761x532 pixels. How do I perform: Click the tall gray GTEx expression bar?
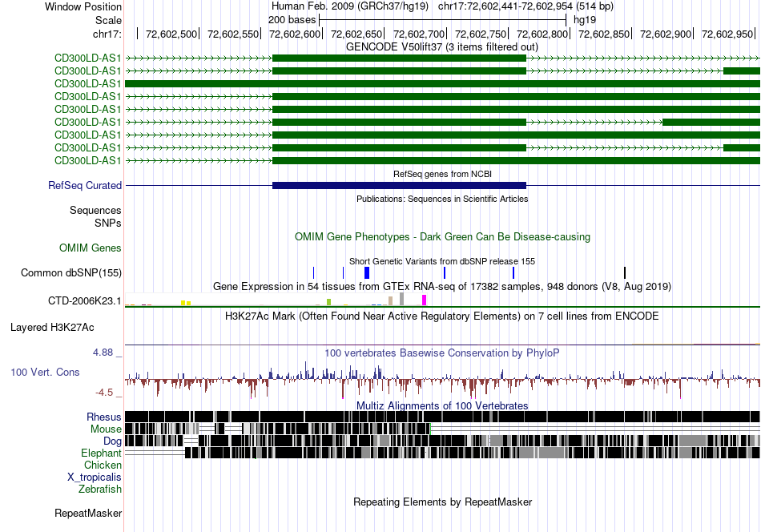coord(401,299)
